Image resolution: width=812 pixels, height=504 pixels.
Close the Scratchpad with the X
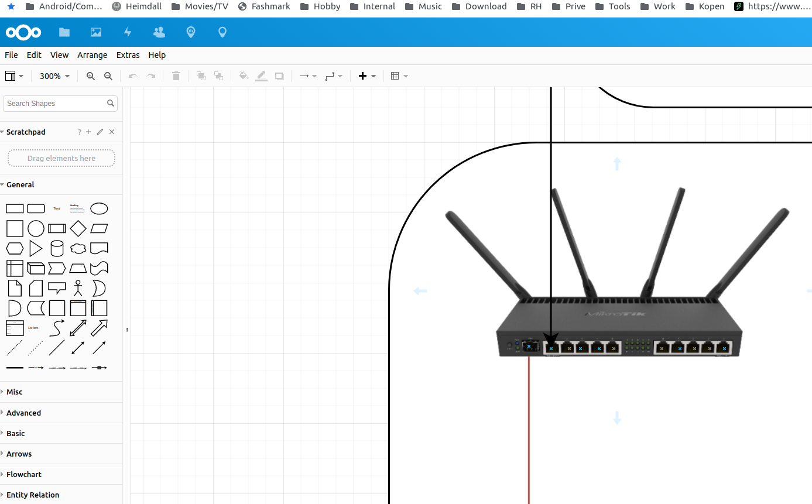point(112,132)
